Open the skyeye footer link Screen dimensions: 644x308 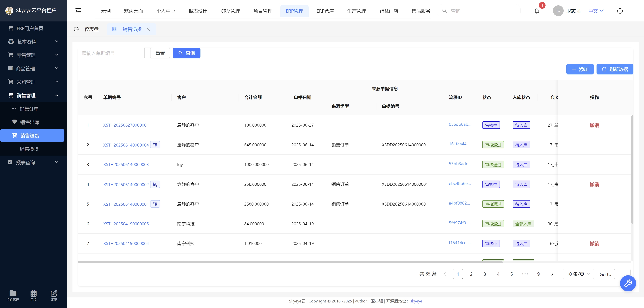tap(416, 301)
